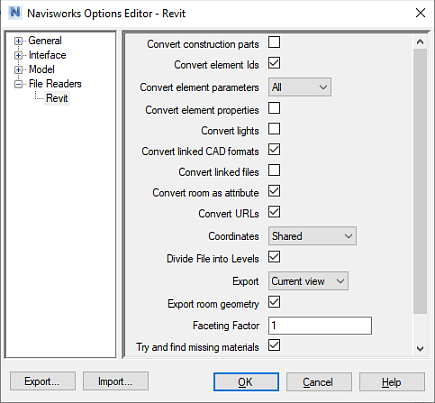Expand the Interface tree node
This screenshot has width=435, height=403.
click(18, 55)
